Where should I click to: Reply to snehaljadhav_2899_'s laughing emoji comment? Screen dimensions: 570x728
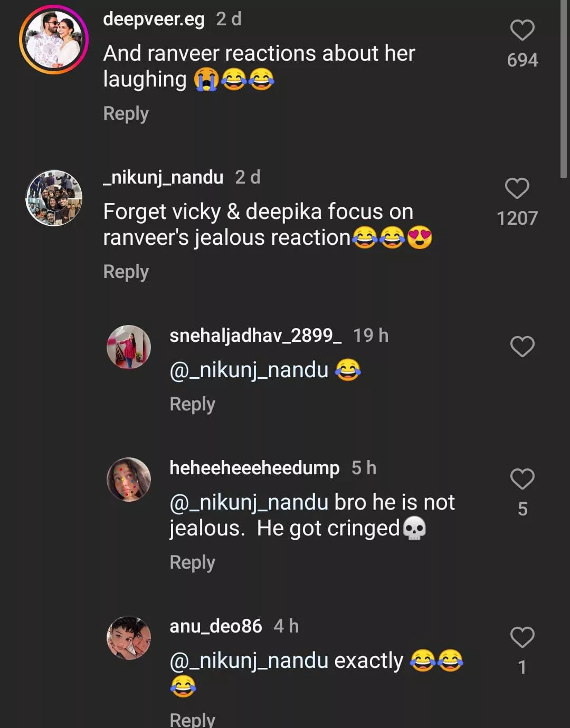point(192,404)
